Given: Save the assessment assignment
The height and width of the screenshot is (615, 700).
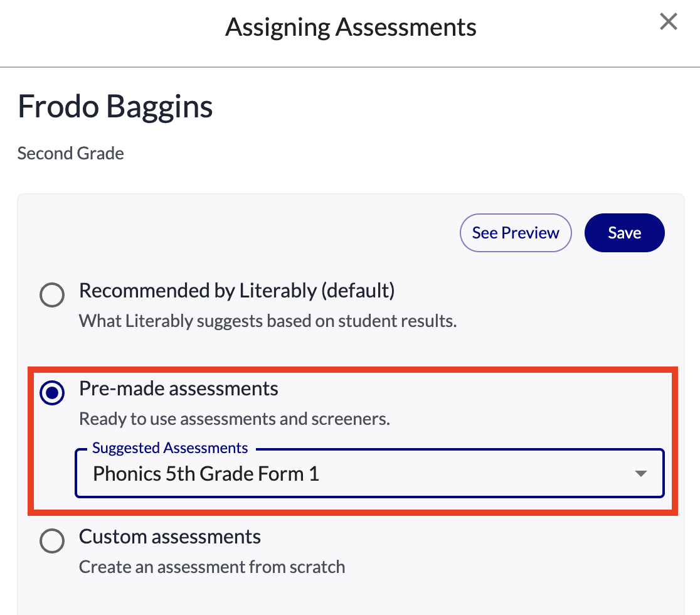Looking at the screenshot, I should (624, 233).
